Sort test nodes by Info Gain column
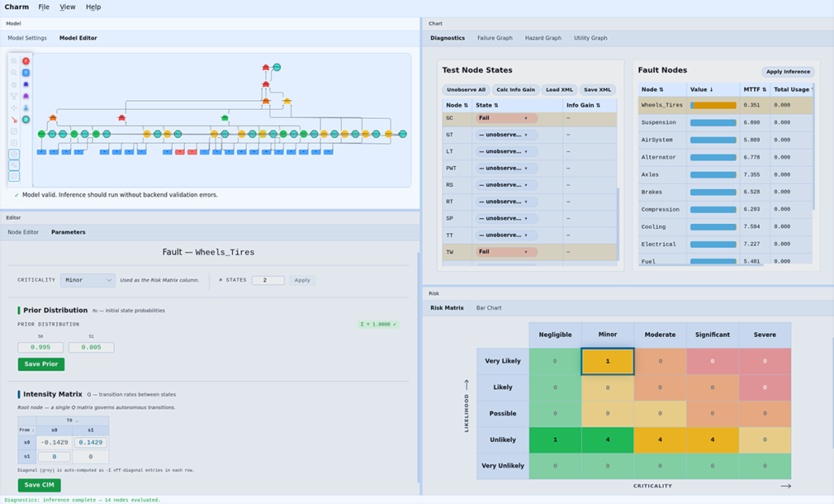This screenshot has height=504, width=834. tap(583, 105)
